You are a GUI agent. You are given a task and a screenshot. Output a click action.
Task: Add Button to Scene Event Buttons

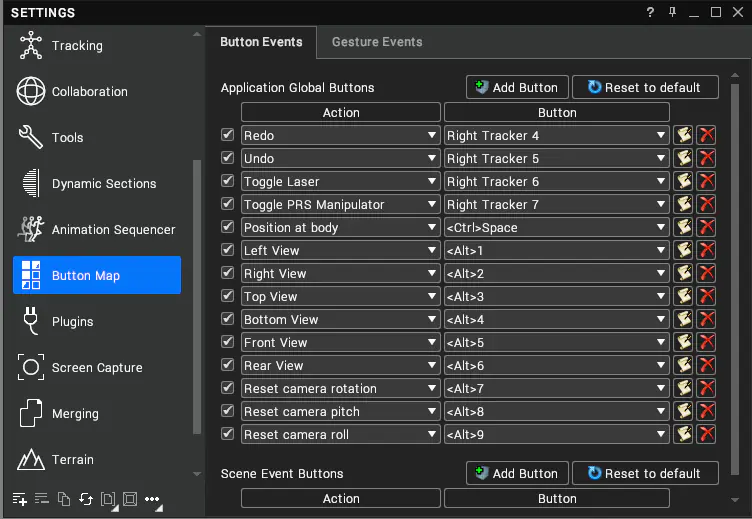coord(517,473)
